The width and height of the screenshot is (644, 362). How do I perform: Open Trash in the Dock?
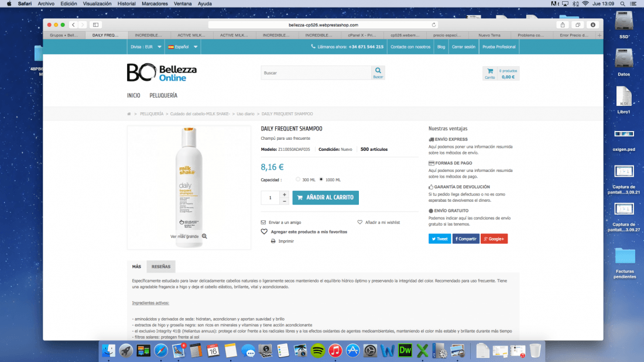pos(535,350)
